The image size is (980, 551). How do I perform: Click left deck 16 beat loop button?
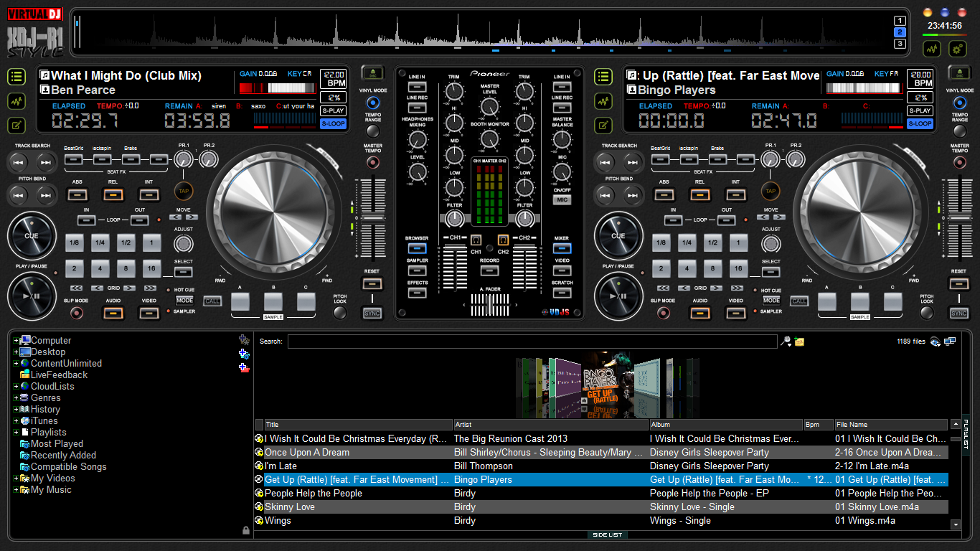[x=151, y=269]
